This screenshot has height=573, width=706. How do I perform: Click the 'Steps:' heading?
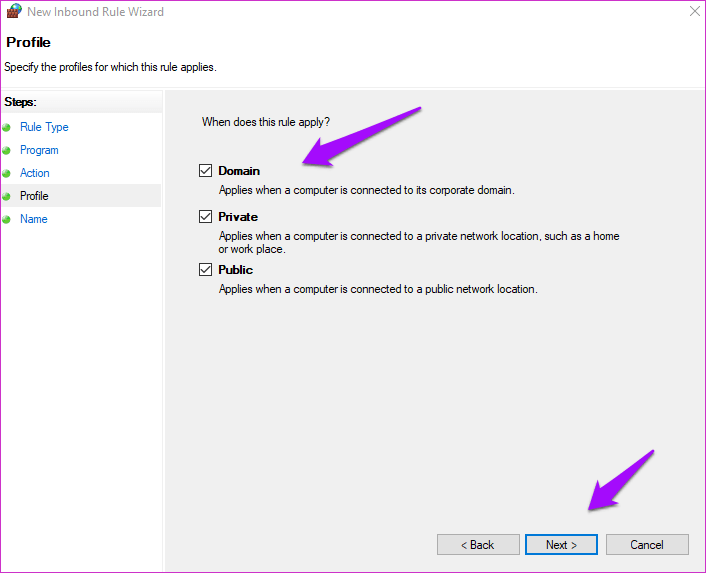click(20, 102)
